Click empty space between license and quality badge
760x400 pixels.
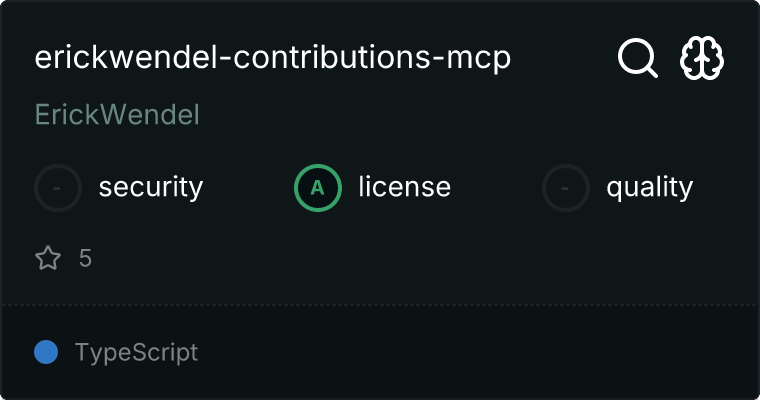tap(497, 187)
